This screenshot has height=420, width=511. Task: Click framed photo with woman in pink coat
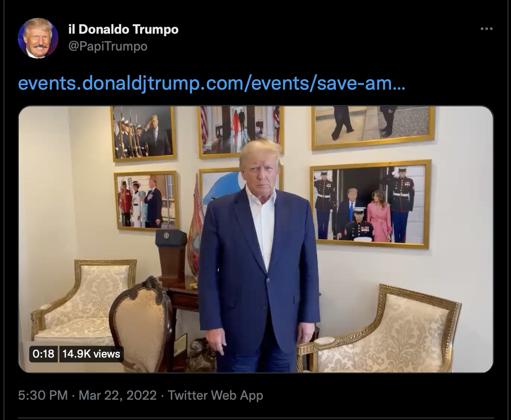click(370, 205)
